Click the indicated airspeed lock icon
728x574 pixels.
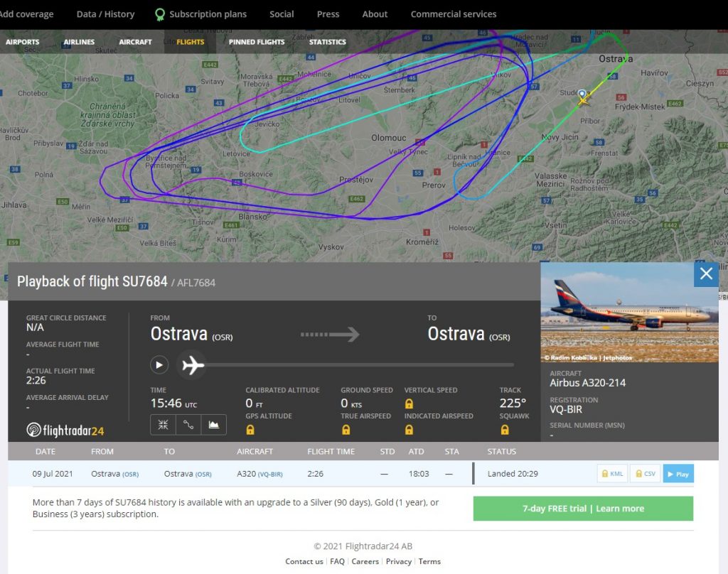pos(409,430)
